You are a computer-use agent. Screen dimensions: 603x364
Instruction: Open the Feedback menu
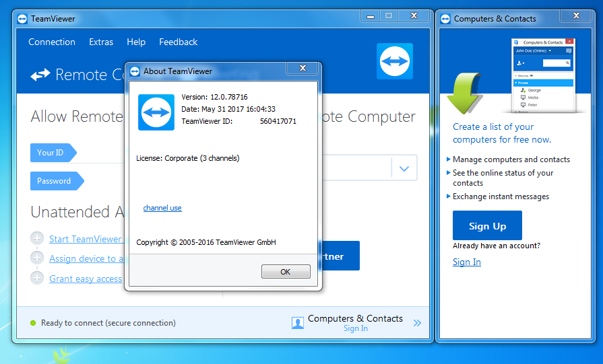coord(179,42)
